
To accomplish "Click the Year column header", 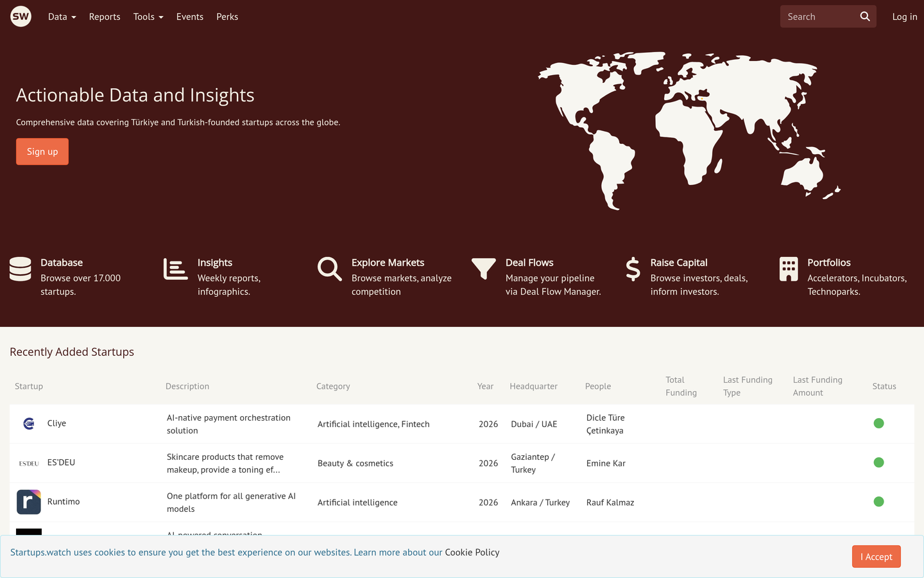I will [485, 386].
